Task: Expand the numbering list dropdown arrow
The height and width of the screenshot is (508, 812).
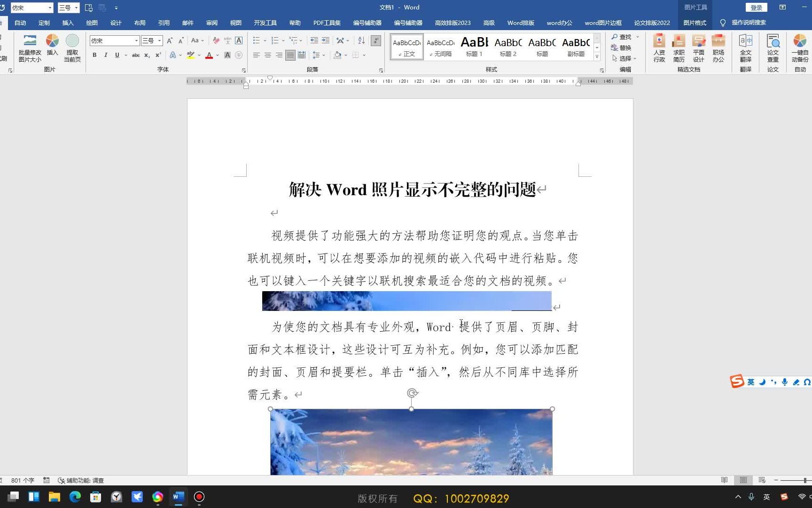Action: (x=283, y=40)
